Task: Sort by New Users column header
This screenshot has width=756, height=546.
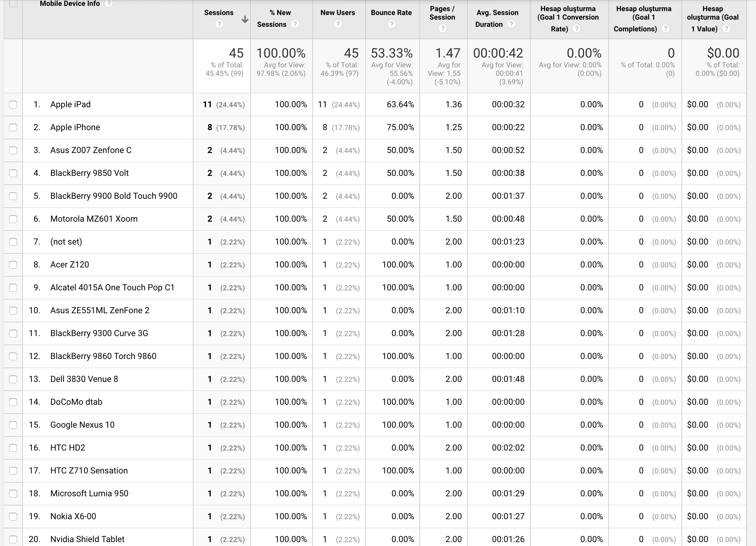Action: tap(337, 13)
